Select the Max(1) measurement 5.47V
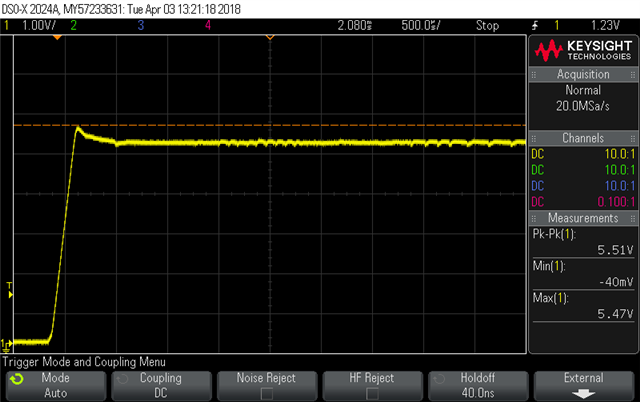The height and width of the screenshot is (402, 640). tap(583, 306)
